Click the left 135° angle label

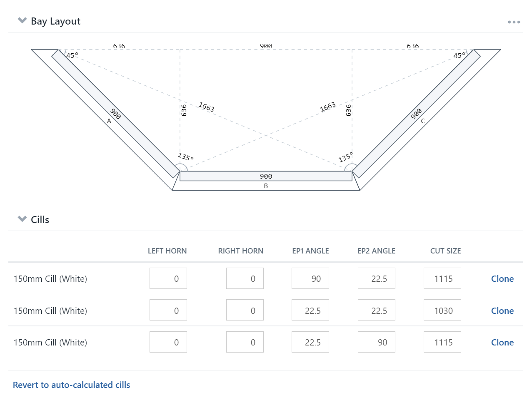coord(185,157)
